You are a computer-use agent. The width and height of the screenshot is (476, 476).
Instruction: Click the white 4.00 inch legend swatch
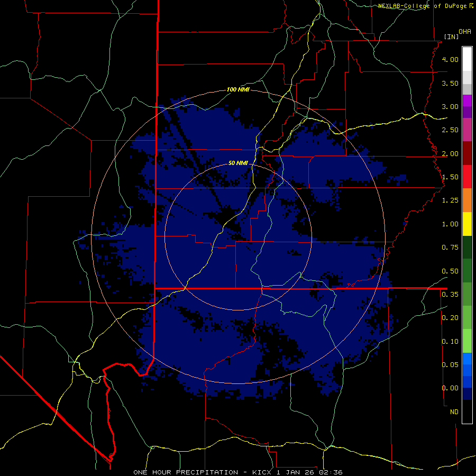pos(467,59)
